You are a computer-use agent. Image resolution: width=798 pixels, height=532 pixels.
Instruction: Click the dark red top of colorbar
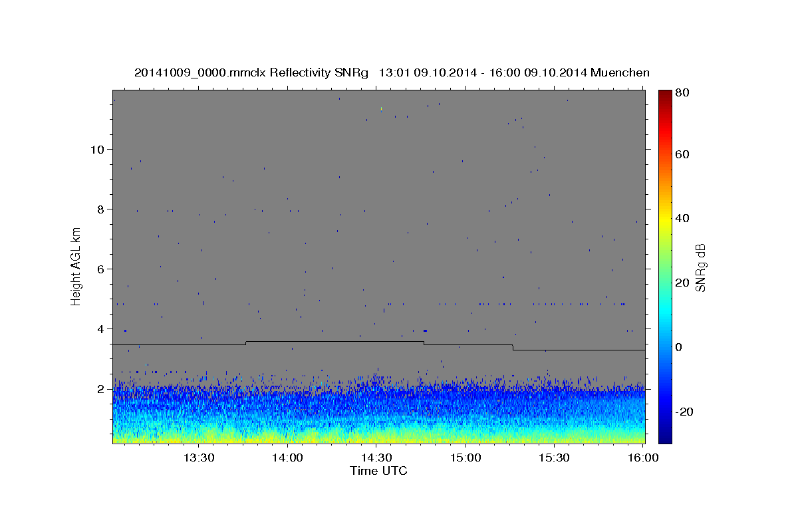coord(665,94)
